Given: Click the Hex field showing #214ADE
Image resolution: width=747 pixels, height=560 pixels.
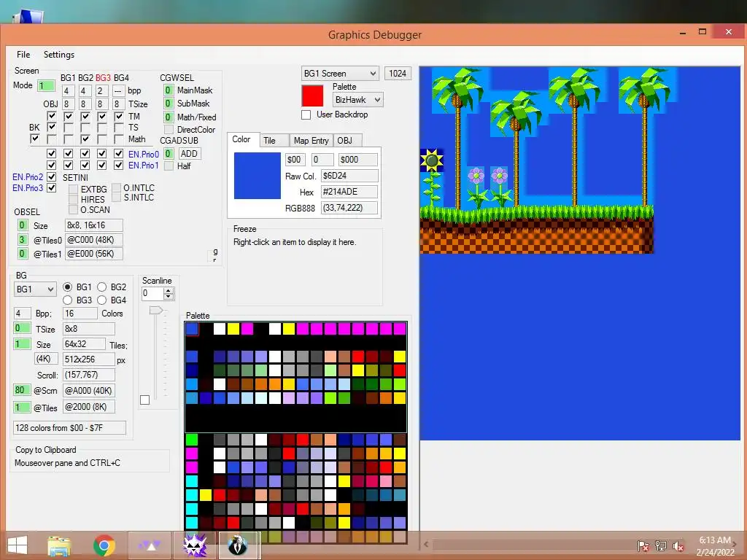Looking at the screenshot, I should coord(349,192).
